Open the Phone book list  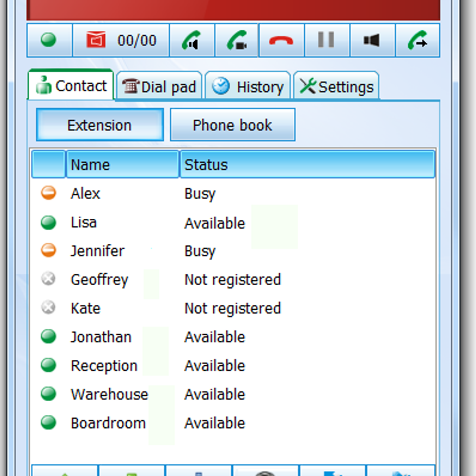pyautogui.click(x=232, y=125)
